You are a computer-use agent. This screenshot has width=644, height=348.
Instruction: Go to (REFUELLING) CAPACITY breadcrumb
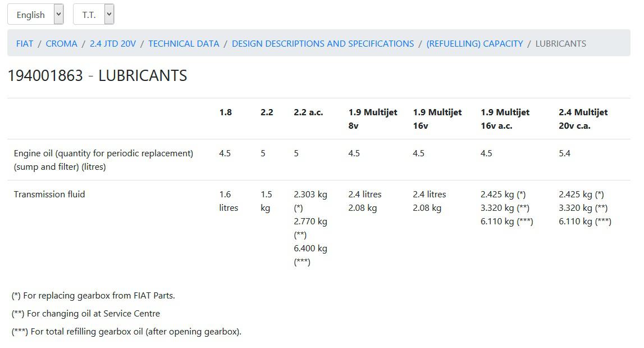tap(475, 44)
